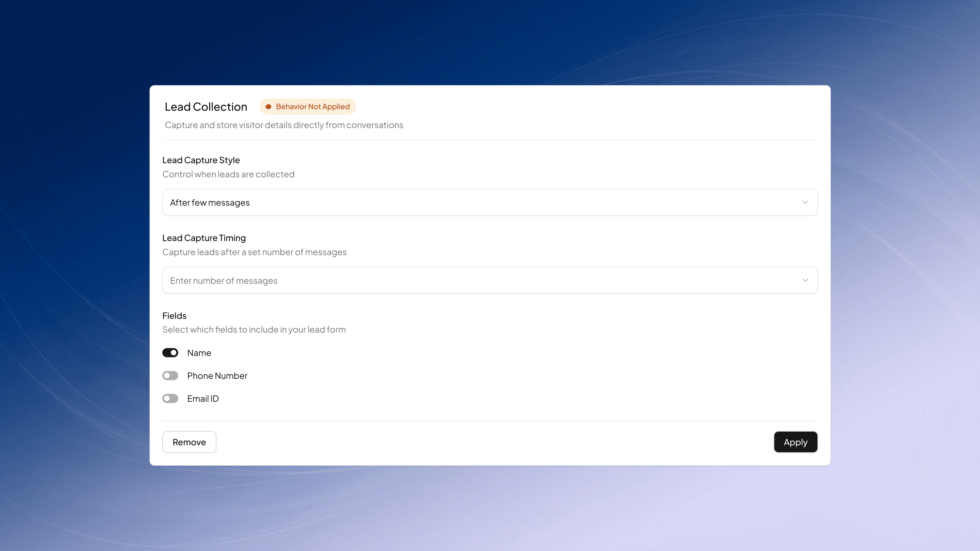Open the Enter number of messages dropdown
Viewport: 980px width, 551px height.
pyautogui.click(x=490, y=280)
